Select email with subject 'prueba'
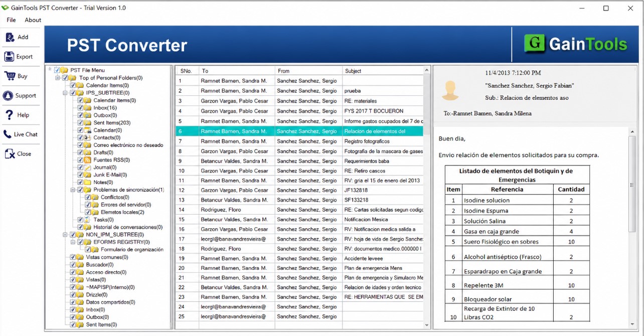Viewport: 644px width, 336px height. coord(299,91)
